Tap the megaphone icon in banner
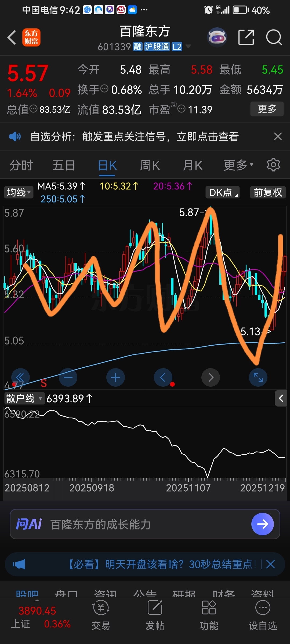Screen dimensions: 290x644 (x=19, y=564)
